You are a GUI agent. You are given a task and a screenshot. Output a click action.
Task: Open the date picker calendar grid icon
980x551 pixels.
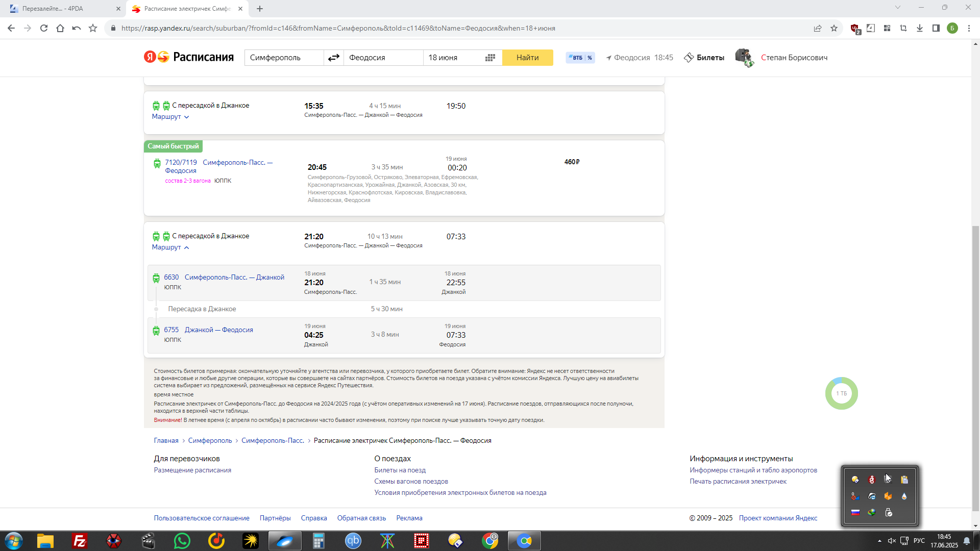pyautogui.click(x=490, y=58)
